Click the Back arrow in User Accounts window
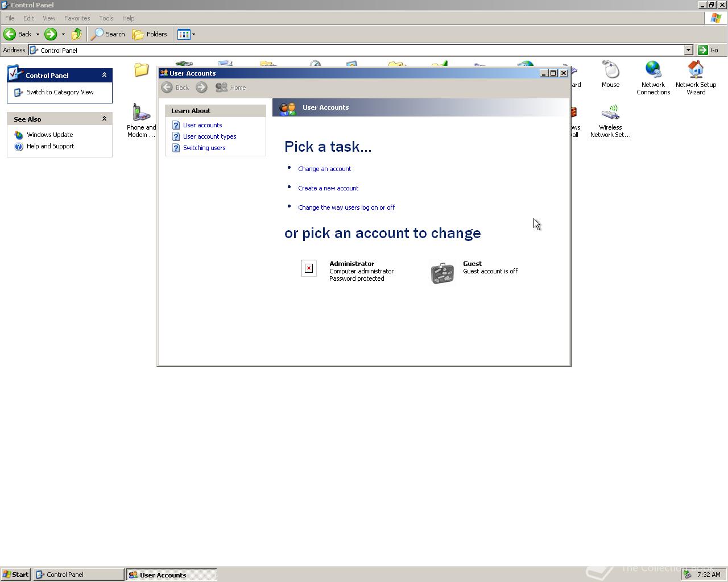This screenshot has height=582, width=728. [167, 88]
